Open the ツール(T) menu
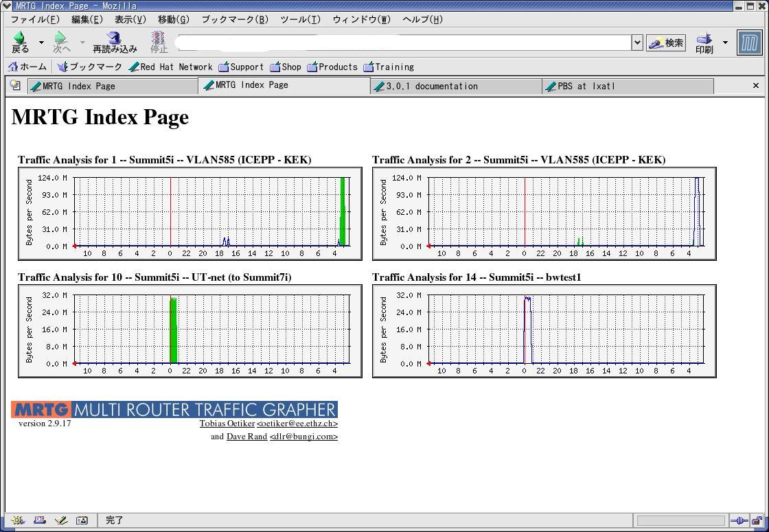769x532 pixels. click(x=300, y=20)
